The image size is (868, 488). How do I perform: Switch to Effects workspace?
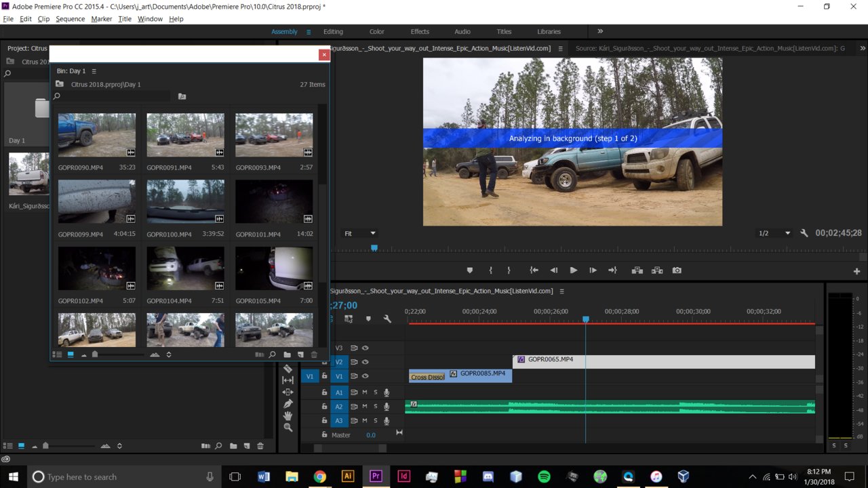point(420,32)
